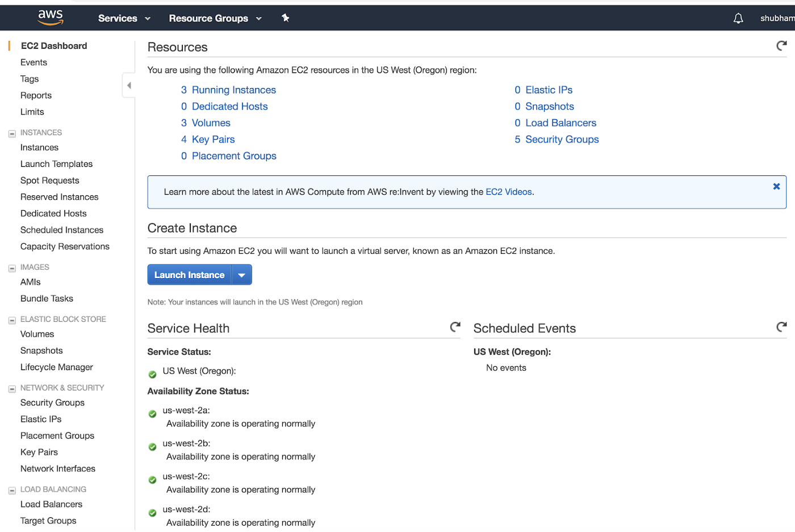Select EC2 Dashboard in the sidebar
795x532 pixels.
click(54, 46)
